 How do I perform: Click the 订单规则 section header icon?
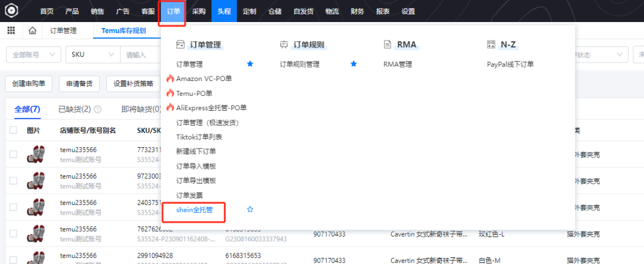(x=283, y=44)
